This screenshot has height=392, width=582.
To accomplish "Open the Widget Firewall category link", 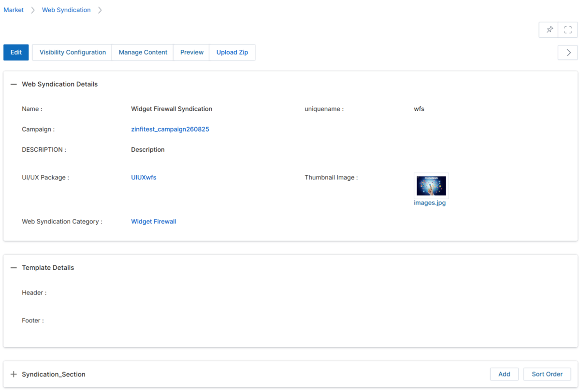I will [154, 221].
